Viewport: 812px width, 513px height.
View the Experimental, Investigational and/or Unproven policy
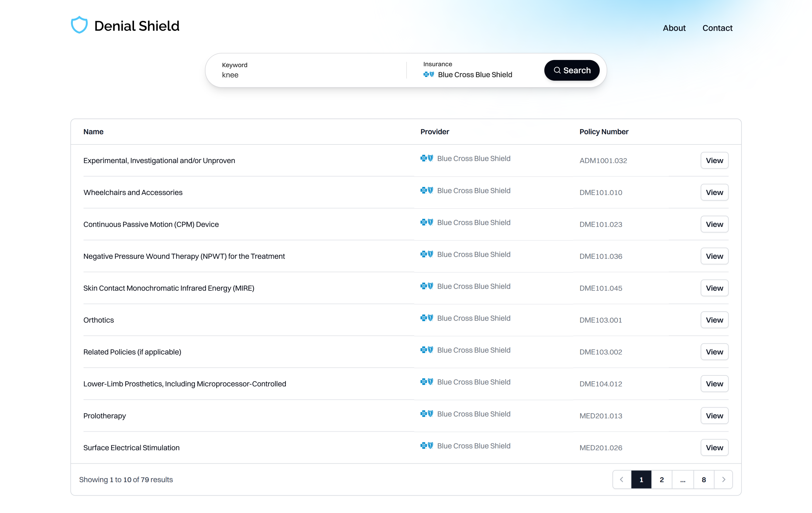point(714,160)
